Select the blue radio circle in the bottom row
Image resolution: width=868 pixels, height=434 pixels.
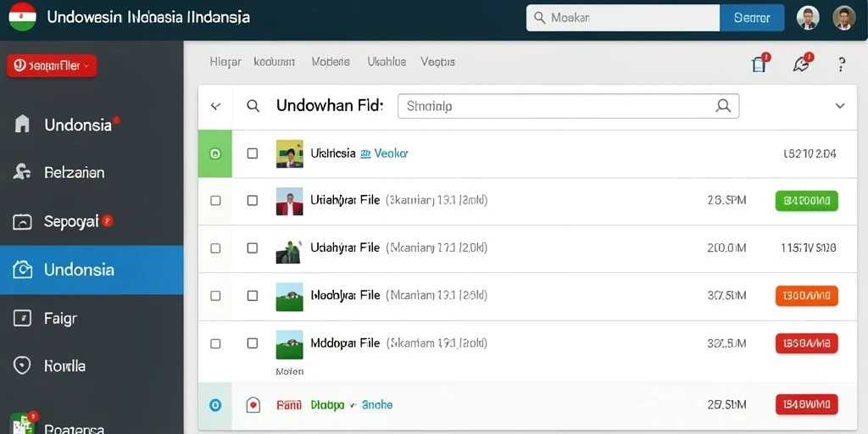click(x=215, y=405)
